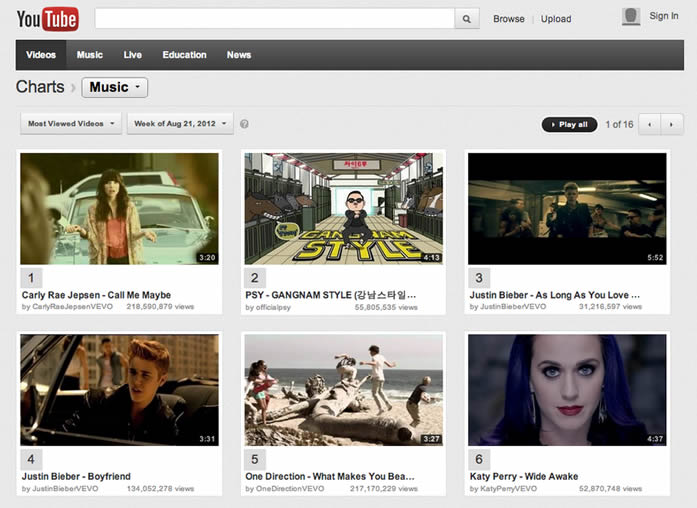Viewport: 697px width, 508px height.
Task: Click rank number 4 badge
Action: [x=31, y=459]
